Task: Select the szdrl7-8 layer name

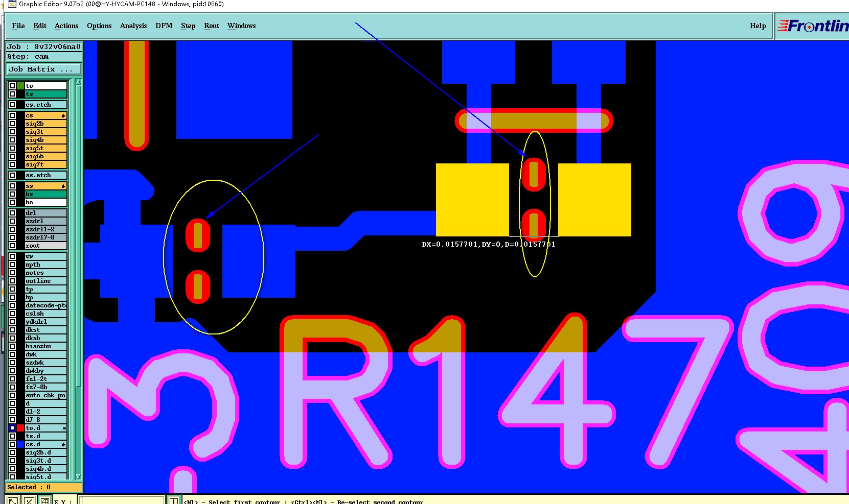Action: 46,237
